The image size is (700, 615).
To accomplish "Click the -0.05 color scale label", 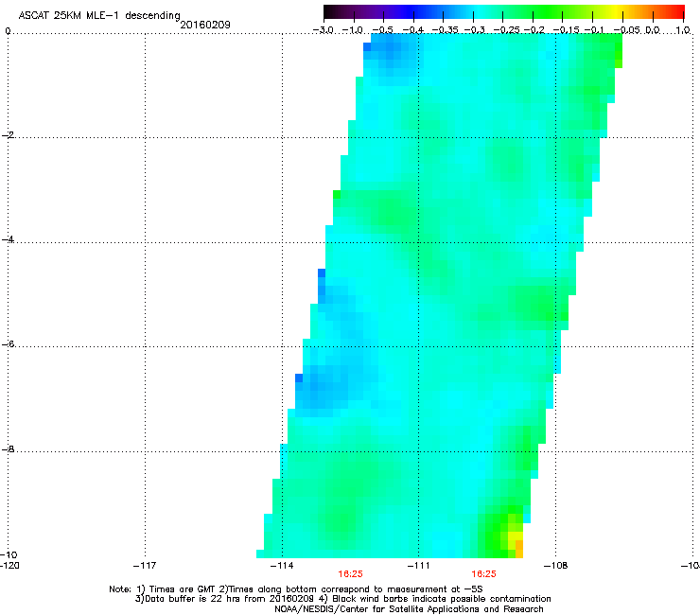I will tap(627, 30).
